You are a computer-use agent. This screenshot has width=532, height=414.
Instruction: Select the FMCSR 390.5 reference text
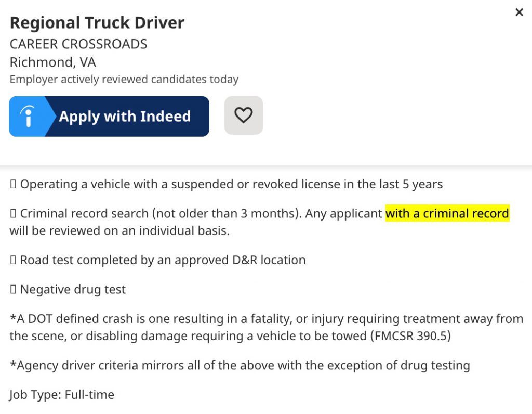(x=410, y=336)
